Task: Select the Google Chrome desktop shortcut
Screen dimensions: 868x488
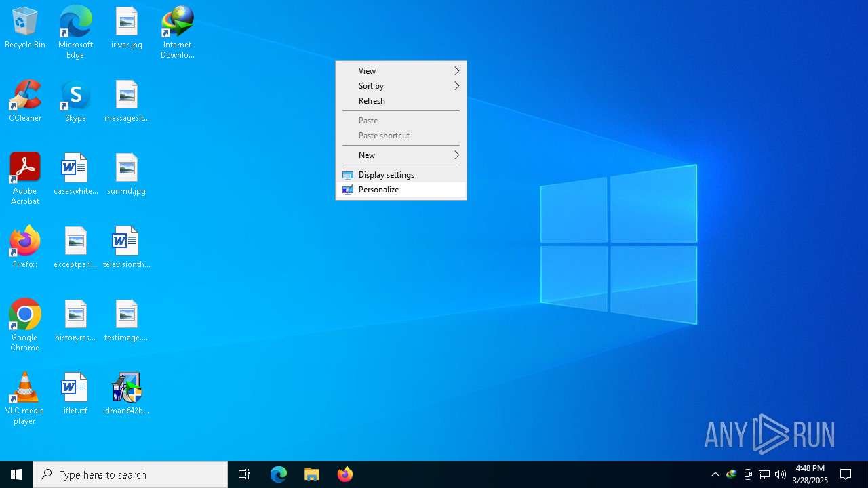Action: [x=25, y=325]
